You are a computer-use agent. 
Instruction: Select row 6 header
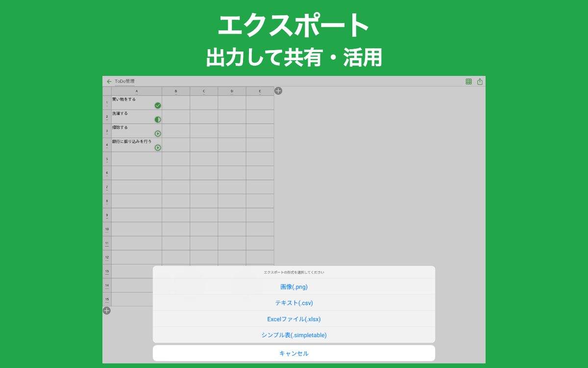pos(107,173)
